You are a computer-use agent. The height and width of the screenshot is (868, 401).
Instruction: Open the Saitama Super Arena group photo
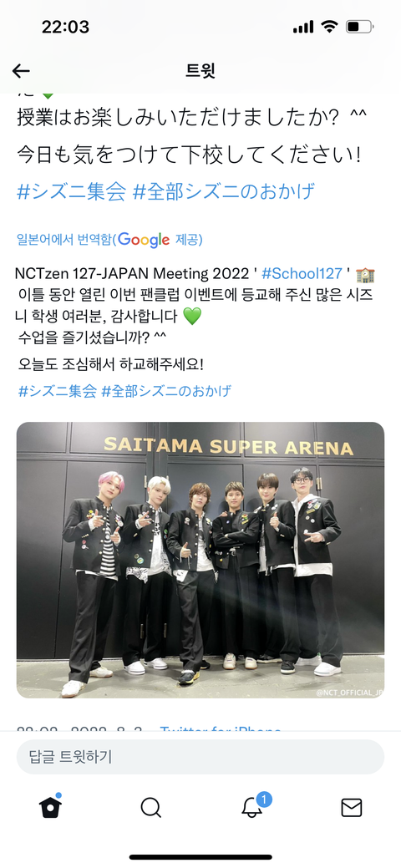(x=200, y=560)
